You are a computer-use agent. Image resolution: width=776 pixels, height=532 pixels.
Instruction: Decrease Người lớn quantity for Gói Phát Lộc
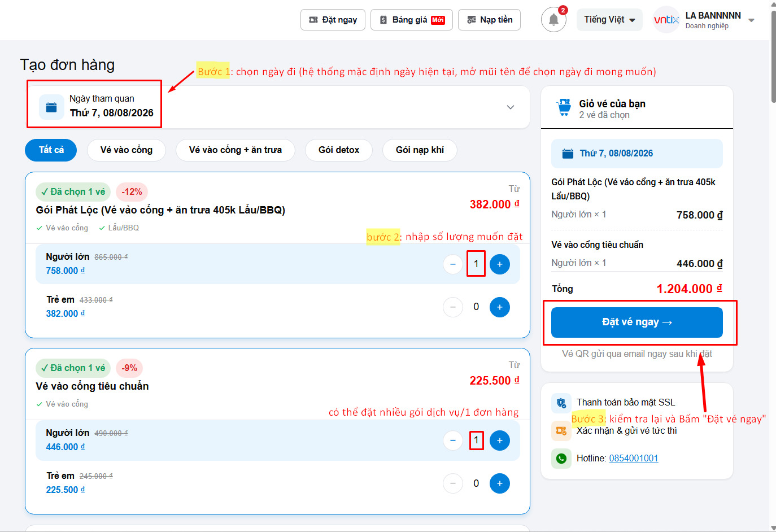(x=453, y=264)
